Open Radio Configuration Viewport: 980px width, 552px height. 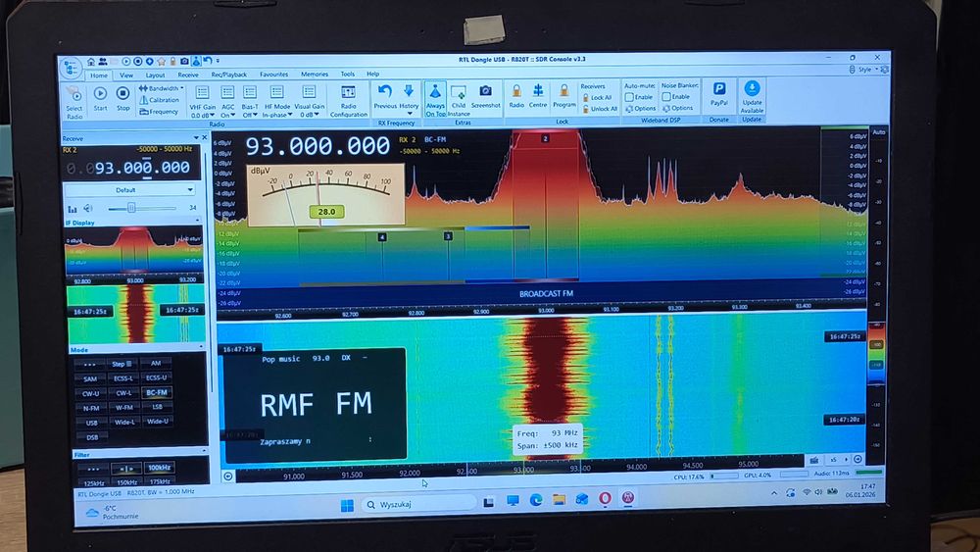(x=348, y=101)
